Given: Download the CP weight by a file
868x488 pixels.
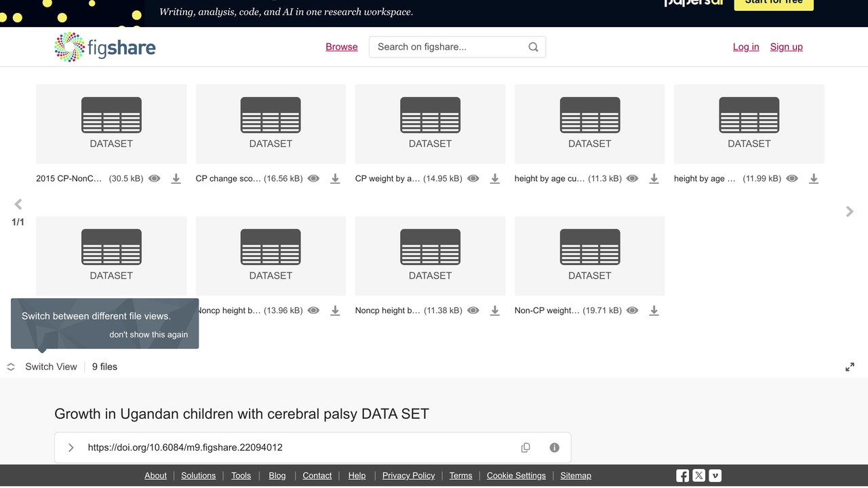Looking at the screenshot, I should tap(495, 179).
